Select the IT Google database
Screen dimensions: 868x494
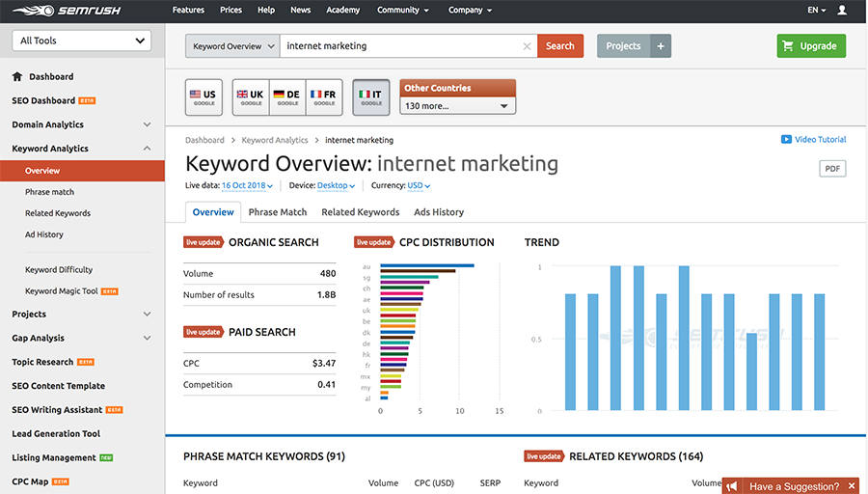[x=371, y=97]
